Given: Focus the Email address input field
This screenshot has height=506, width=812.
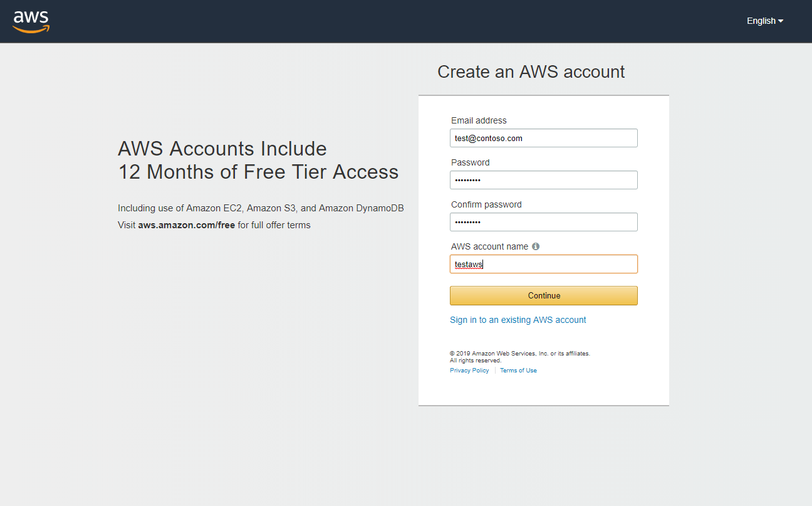Looking at the screenshot, I should click(x=544, y=138).
